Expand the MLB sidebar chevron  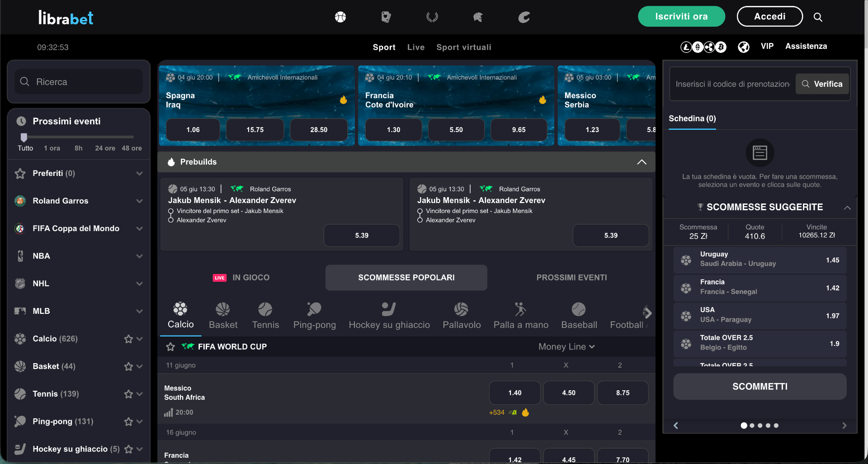[139, 312]
